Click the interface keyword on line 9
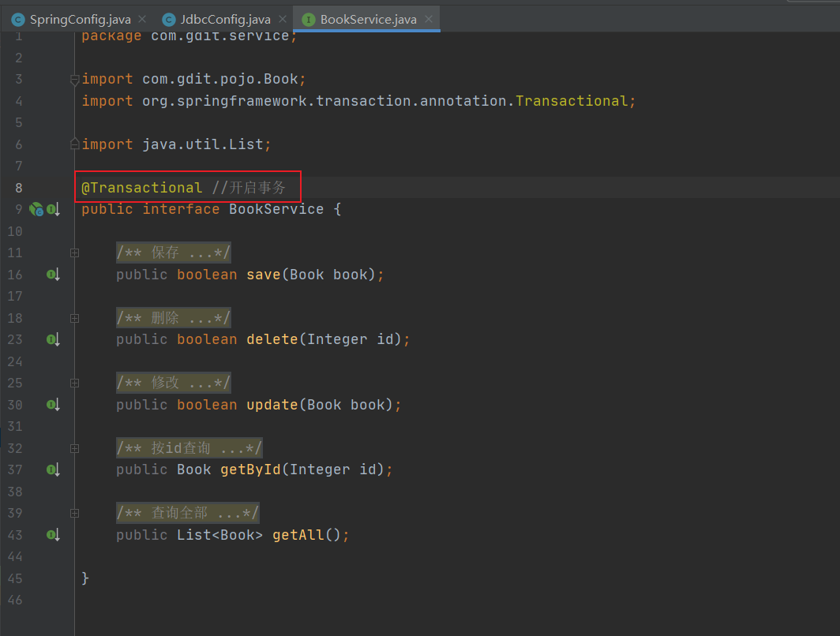 181,209
